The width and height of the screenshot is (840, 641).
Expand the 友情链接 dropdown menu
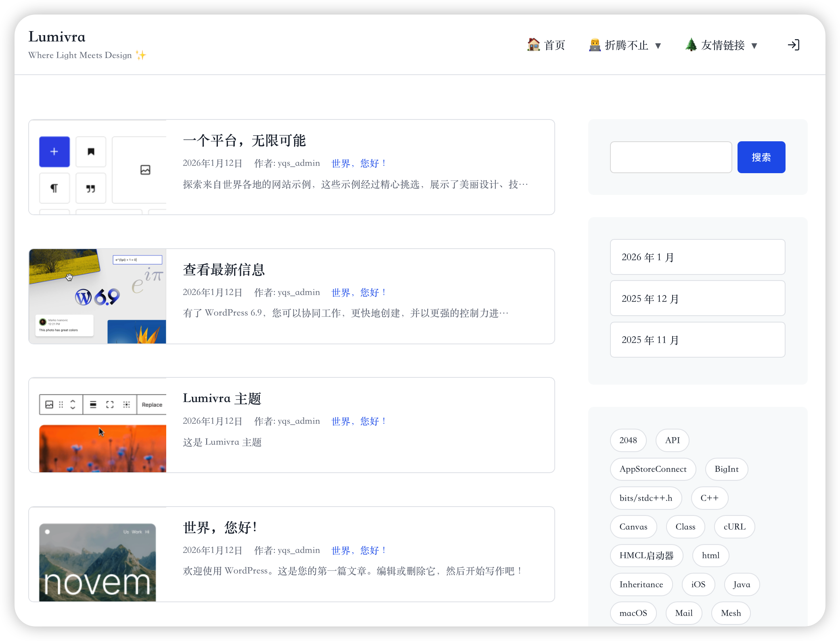point(754,46)
